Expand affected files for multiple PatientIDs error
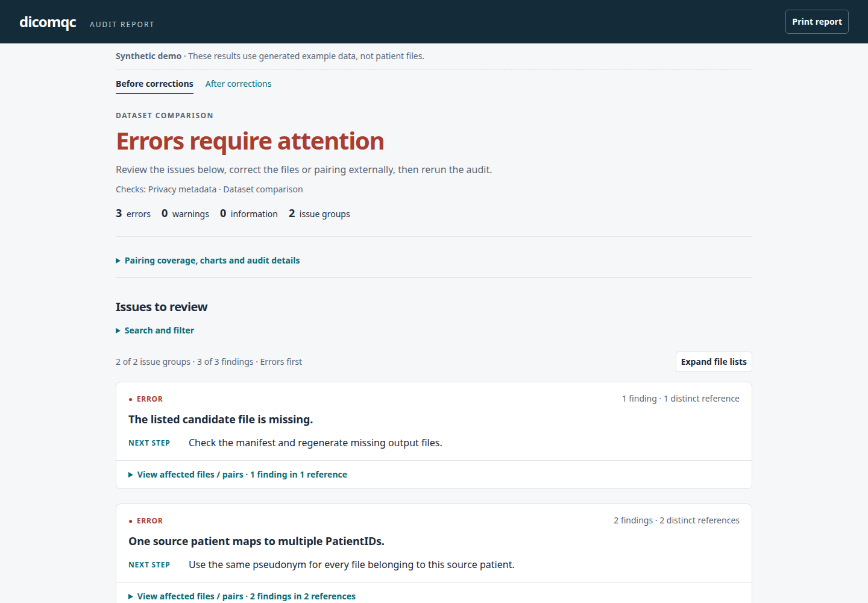Viewport: 868px width, 603px height. coord(242,596)
